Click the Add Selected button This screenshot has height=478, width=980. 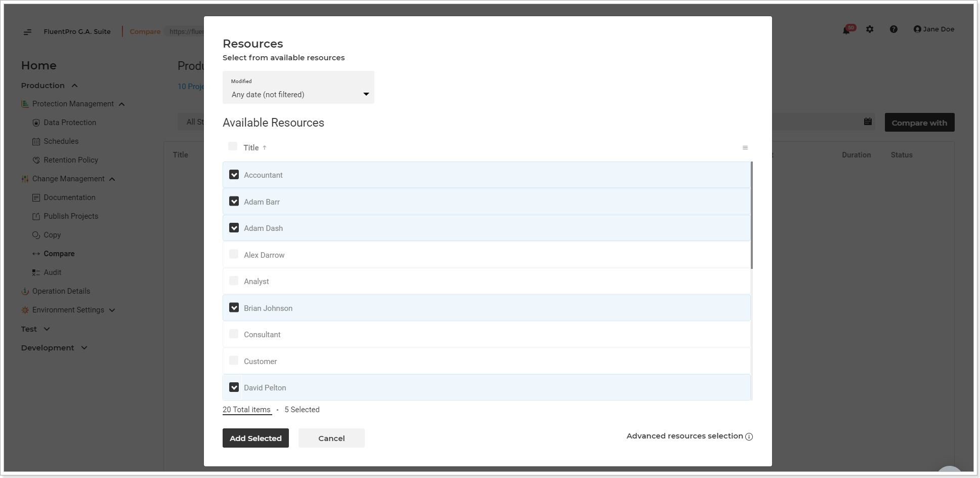pos(255,438)
